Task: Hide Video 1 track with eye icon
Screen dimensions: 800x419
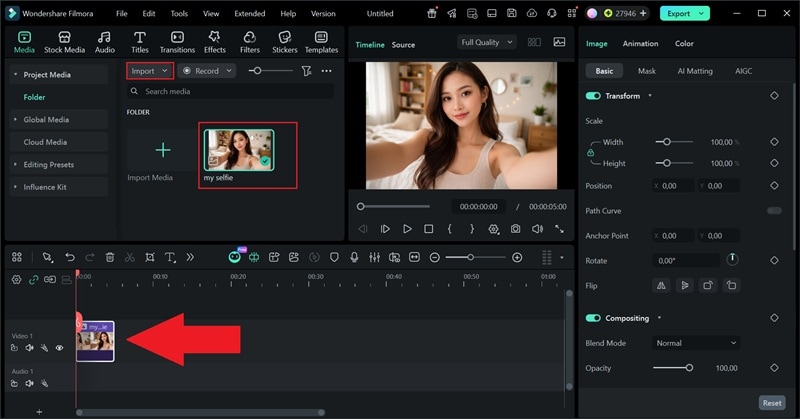Action: pyautogui.click(x=59, y=348)
